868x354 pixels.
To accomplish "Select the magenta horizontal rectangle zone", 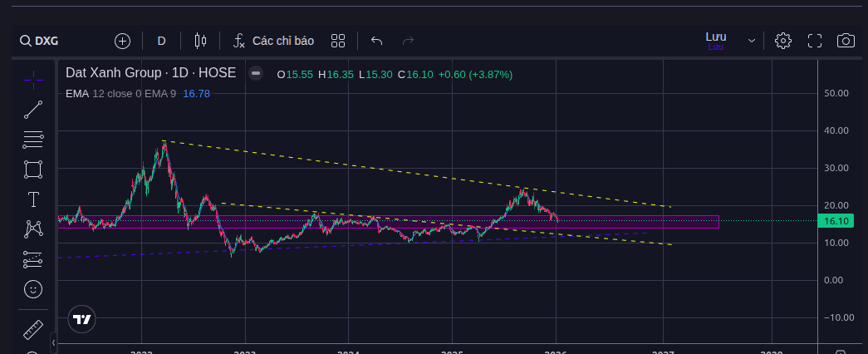I will click(x=388, y=222).
